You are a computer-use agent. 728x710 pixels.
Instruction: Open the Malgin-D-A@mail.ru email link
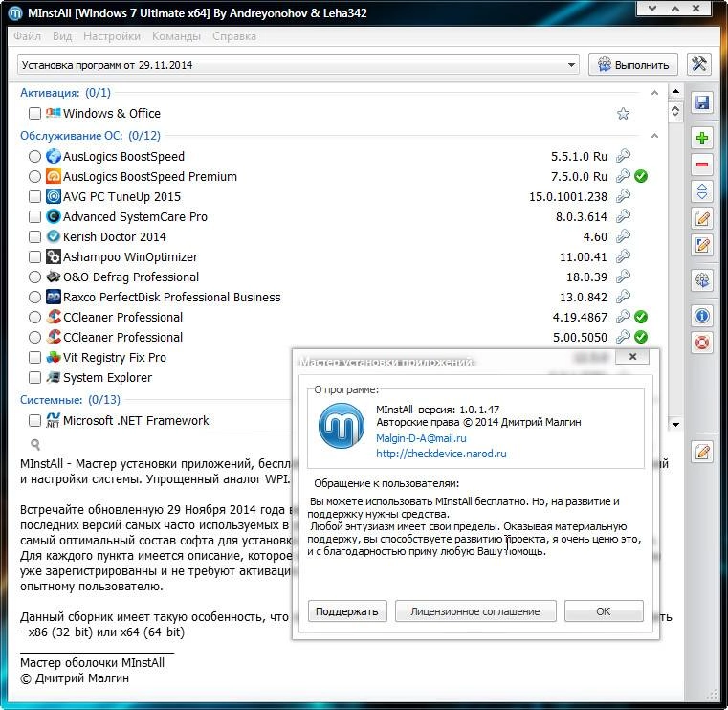click(x=421, y=438)
